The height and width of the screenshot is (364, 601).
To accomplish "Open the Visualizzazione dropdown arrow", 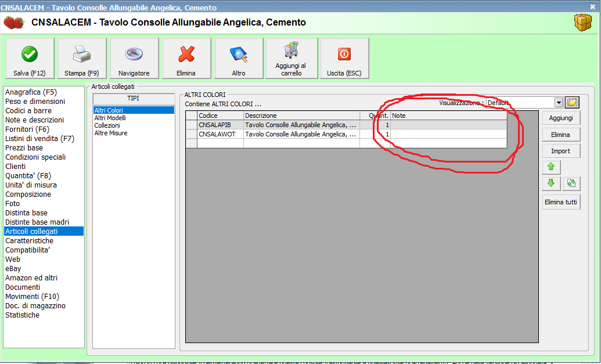I will 559,103.
